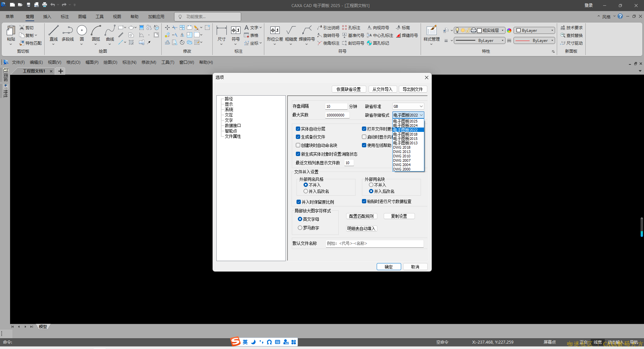644x349 pixels.
Task: Open the 格式(O) menu
Action: (x=73, y=62)
